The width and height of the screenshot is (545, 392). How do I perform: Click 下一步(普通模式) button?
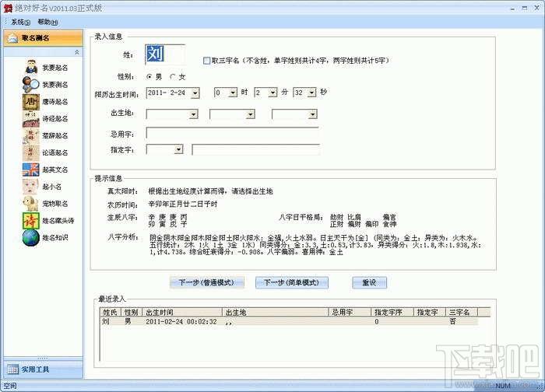coord(207,282)
